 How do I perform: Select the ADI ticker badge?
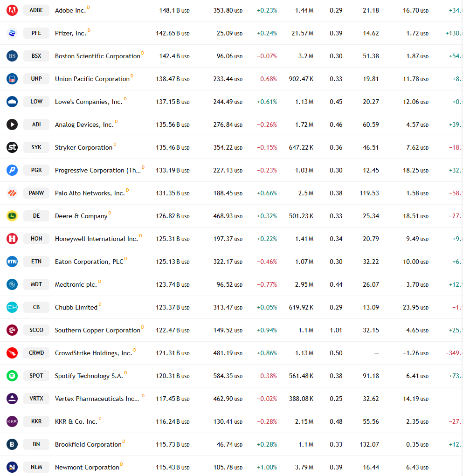coord(36,124)
